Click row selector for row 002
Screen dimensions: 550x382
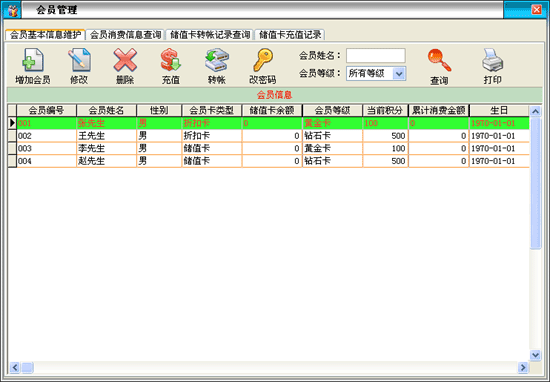(x=12, y=136)
